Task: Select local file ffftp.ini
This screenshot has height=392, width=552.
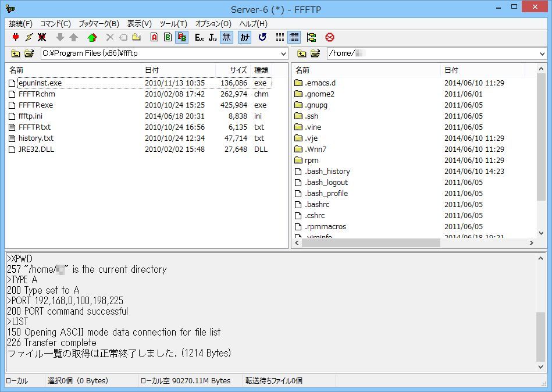Action: pos(30,116)
